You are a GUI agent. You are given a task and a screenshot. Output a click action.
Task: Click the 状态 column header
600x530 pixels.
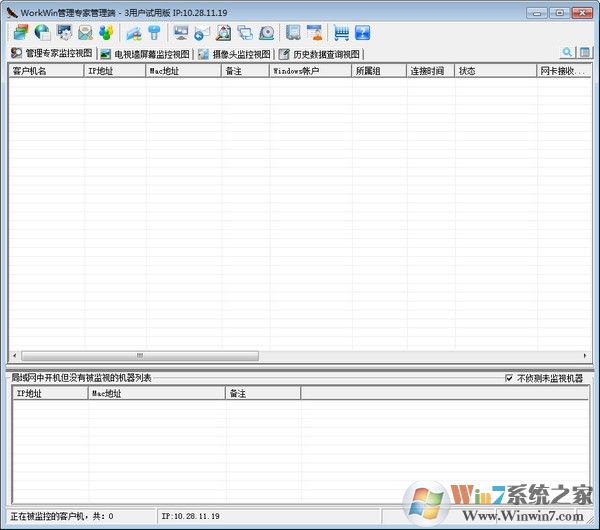tap(495, 71)
